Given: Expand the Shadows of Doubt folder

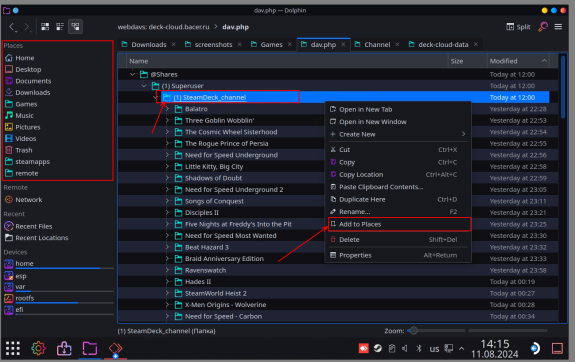Looking at the screenshot, I should coord(168,178).
